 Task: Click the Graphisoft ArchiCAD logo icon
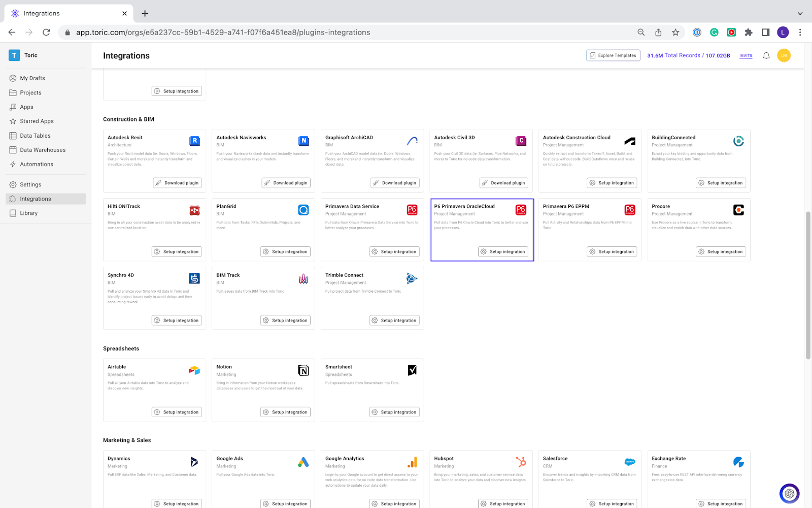coord(412,141)
